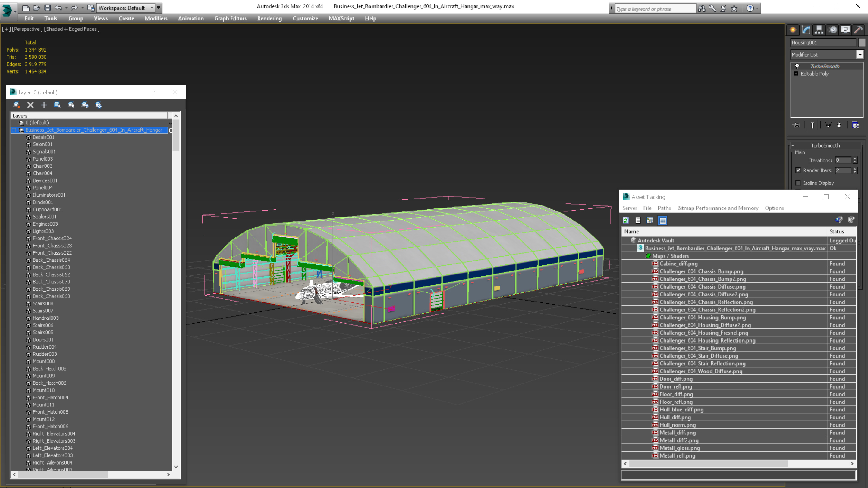868x488 pixels.
Task: Open the Hierarchy command panel tab
Action: click(x=819, y=30)
